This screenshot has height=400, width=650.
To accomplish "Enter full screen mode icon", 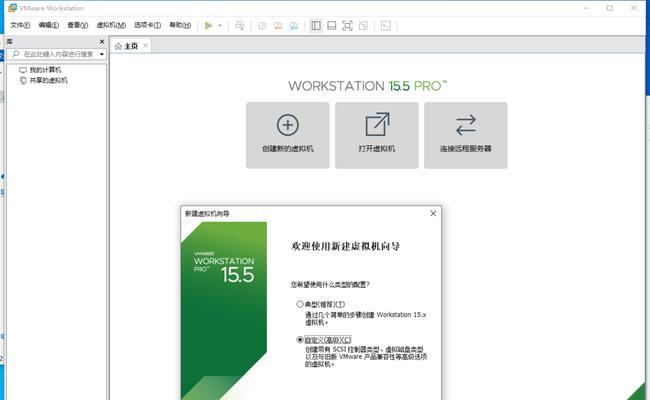I will (x=347, y=26).
